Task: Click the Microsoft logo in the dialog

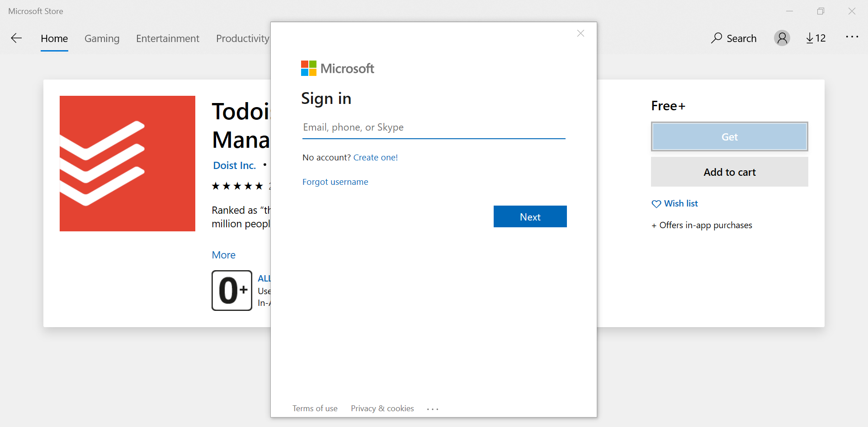Action: coord(337,68)
